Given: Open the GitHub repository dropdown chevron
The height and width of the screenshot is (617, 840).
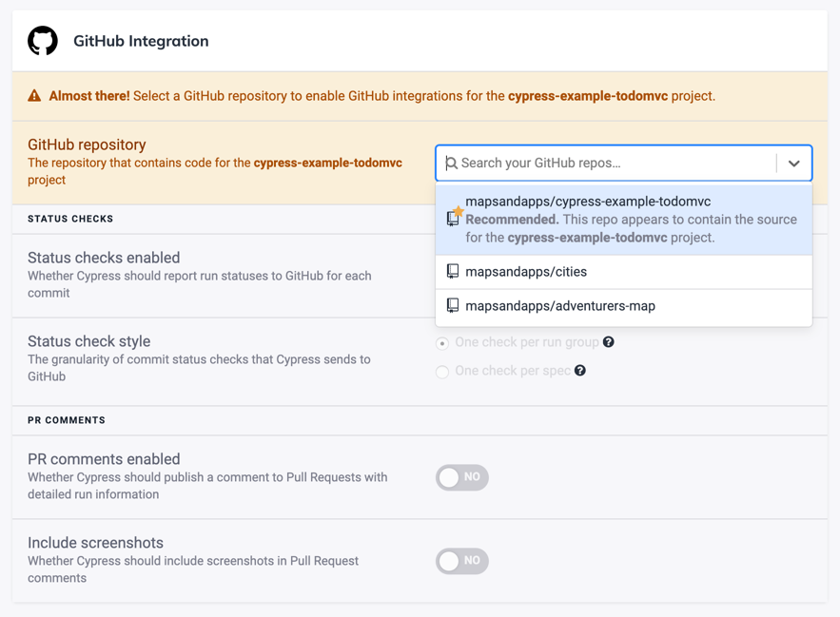Looking at the screenshot, I should tap(794, 163).
